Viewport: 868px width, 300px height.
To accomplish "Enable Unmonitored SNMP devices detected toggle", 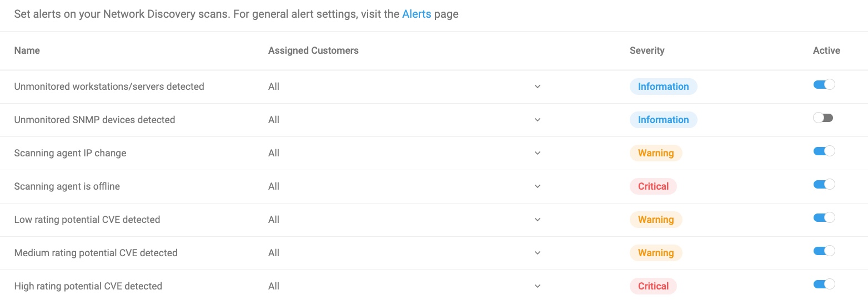I will (823, 118).
